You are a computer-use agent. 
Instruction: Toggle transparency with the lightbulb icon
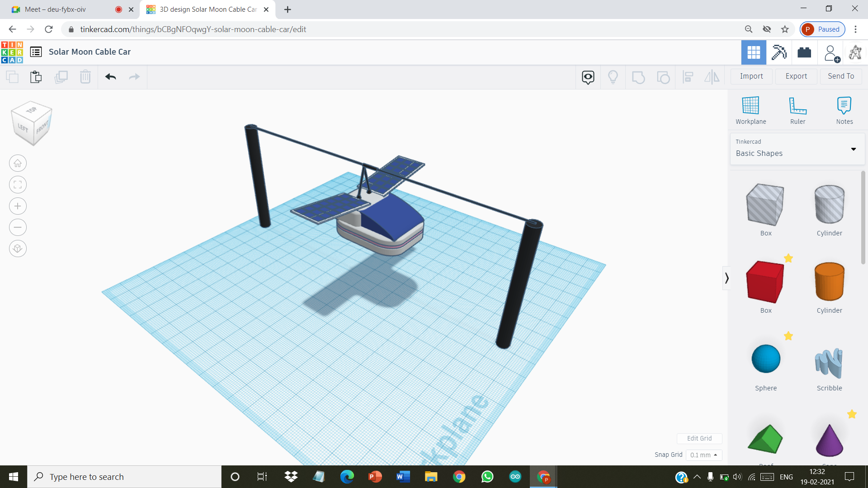(613, 77)
